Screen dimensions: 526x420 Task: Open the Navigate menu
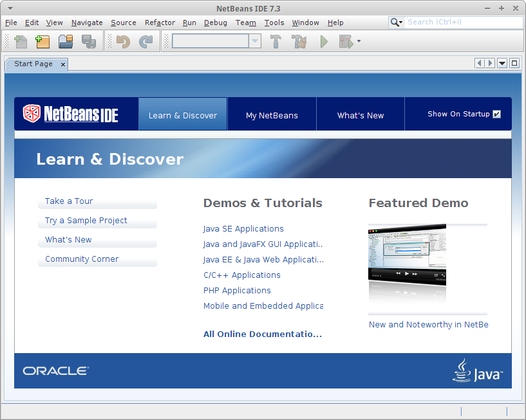pos(87,23)
